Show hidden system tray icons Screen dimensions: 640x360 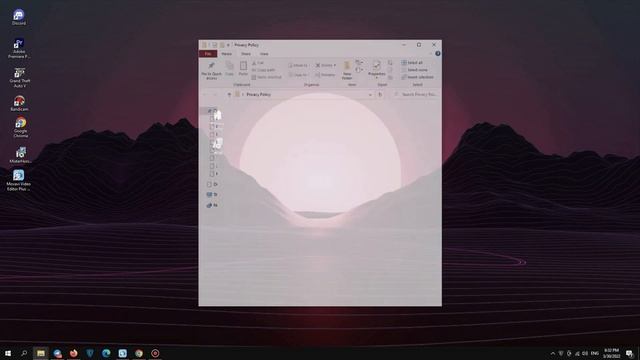coord(553,353)
